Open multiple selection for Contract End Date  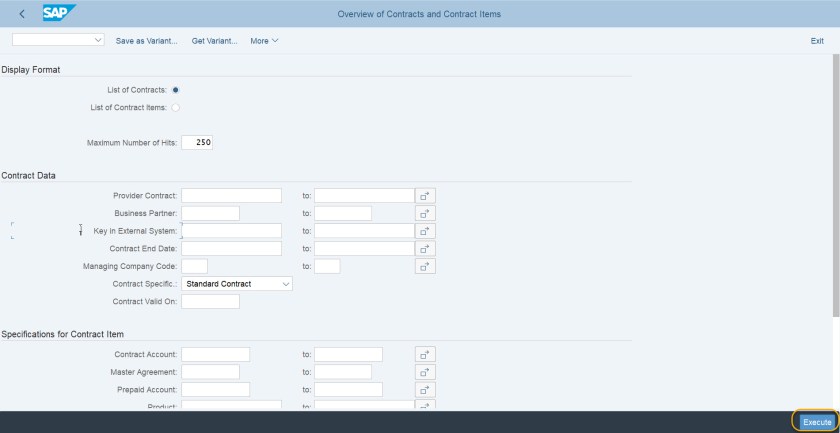pyautogui.click(x=426, y=248)
